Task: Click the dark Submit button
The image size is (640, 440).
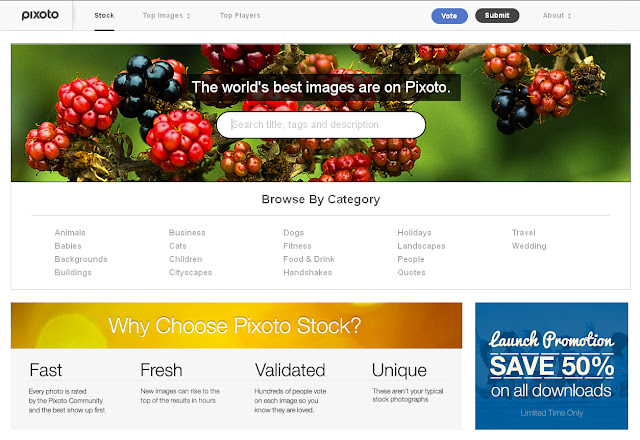Action: 497,16
